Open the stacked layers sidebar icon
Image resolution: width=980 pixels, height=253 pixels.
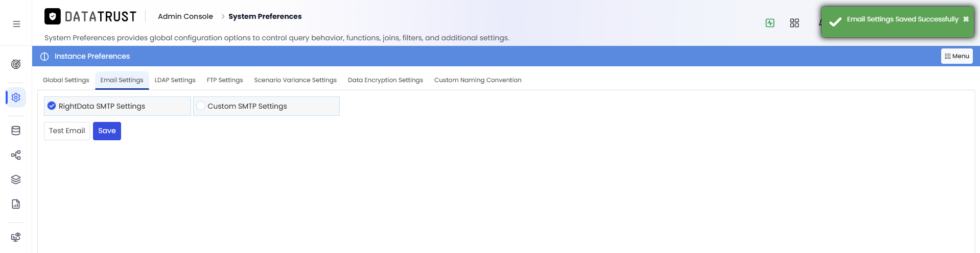click(x=16, y=180)
